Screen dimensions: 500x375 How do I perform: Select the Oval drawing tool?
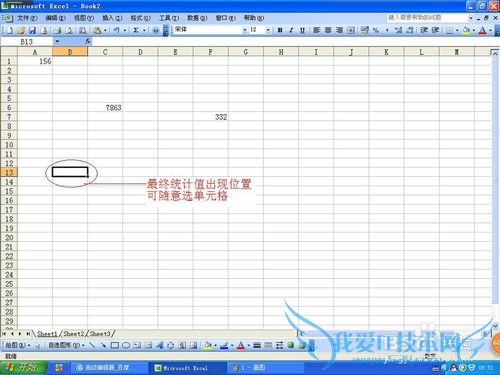(x=126, y=345)
